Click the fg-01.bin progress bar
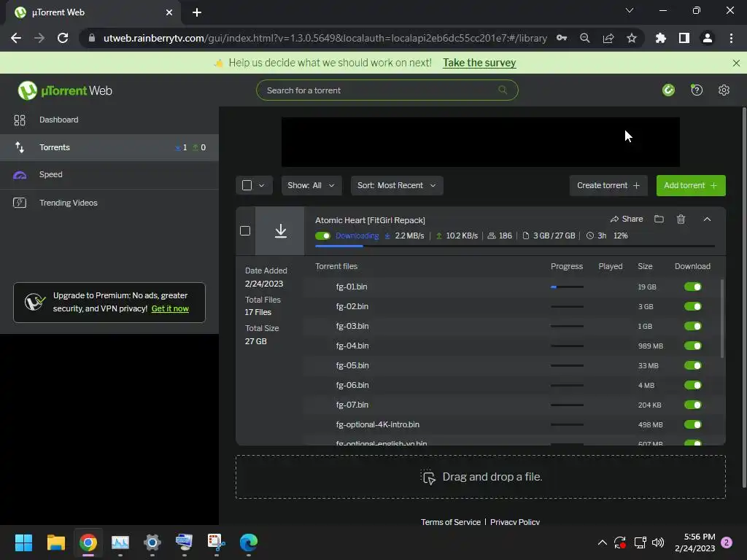747x560 pixels. 567,287
